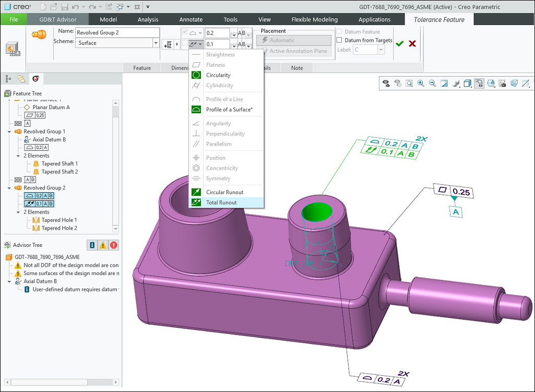The width and height of the screenshot is (535, 392).
Task: Open the Feature sub-tab
Action: coord(142,68)
